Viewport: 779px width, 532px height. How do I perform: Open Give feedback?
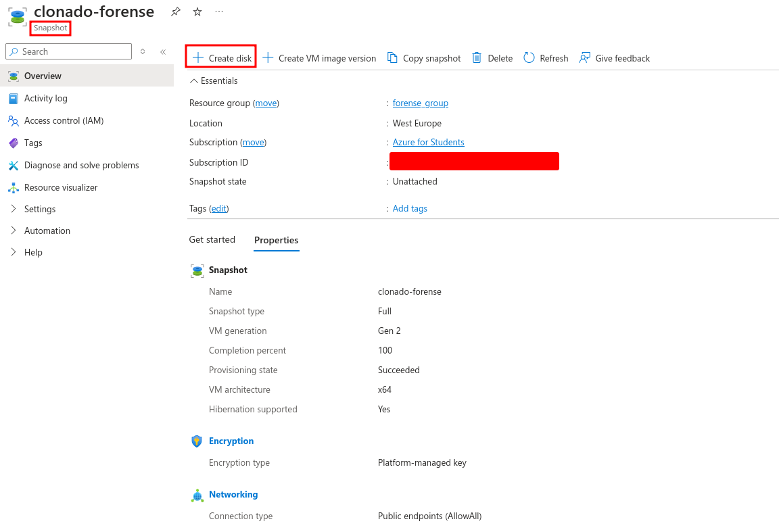(x=615, y=58)
